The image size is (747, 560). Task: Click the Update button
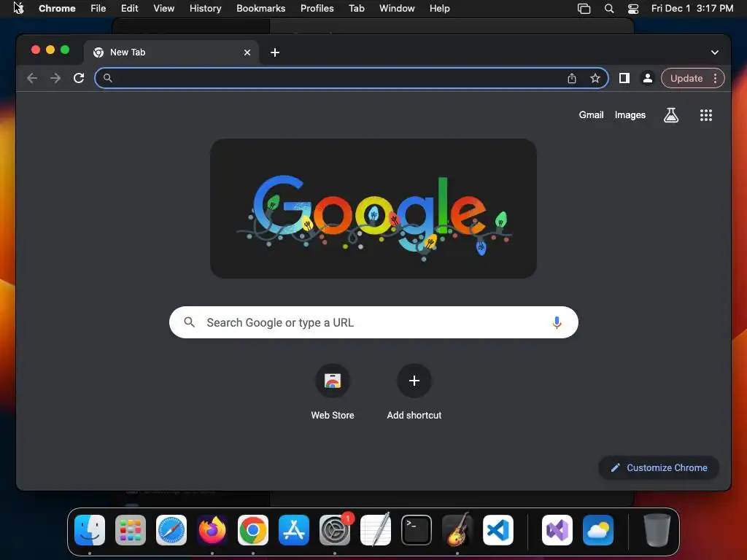coord(686,78)
